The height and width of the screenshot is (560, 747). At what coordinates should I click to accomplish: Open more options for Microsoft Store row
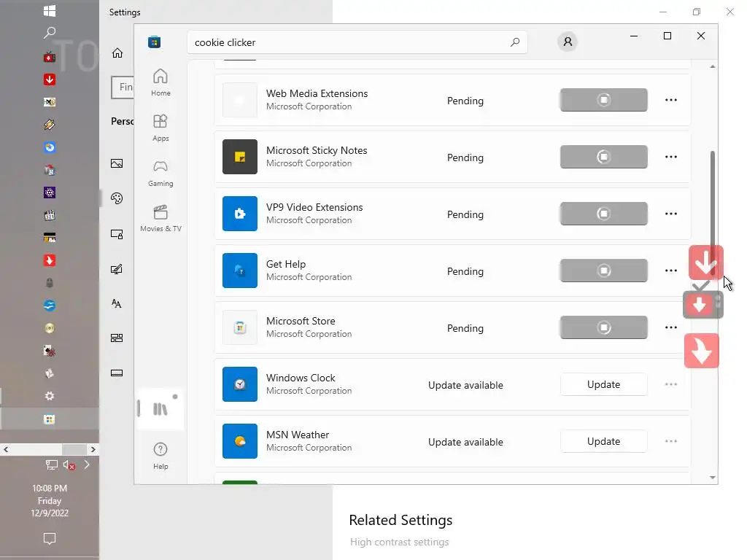(x=671, y=327)
